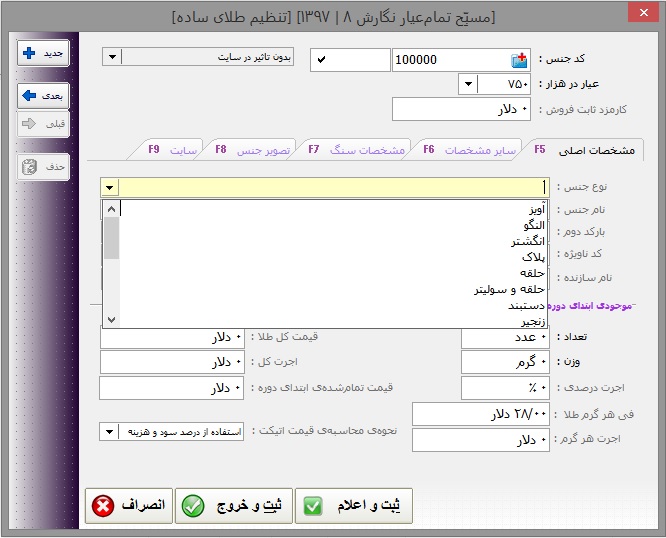
Task: Click the list scroll-down arrow
Action: click(x=111, y=319)
